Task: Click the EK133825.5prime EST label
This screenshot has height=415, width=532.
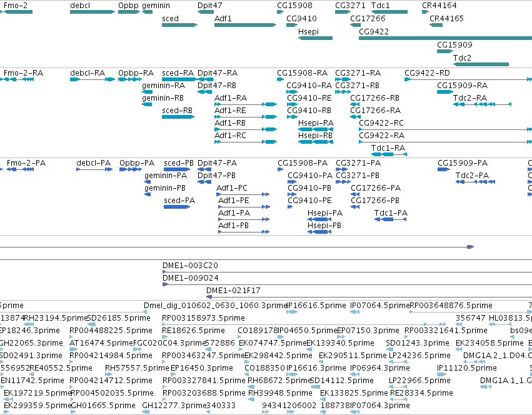Action: coord(354,393)
